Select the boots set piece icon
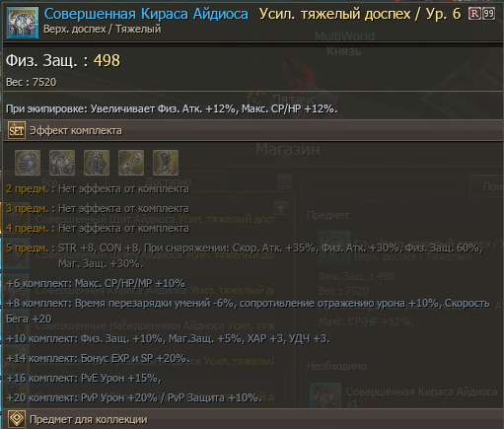The height and width of the screenshot is (429, 504). tap(166, 163)
